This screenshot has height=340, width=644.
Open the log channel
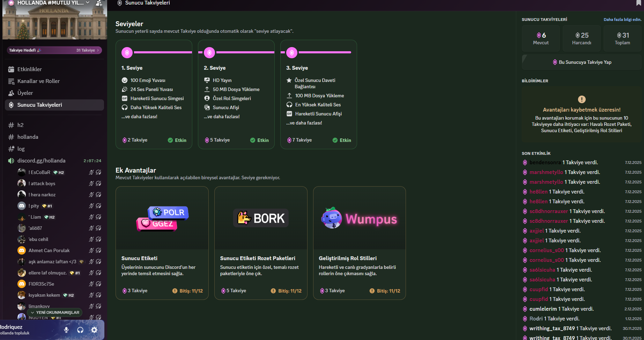54,149
